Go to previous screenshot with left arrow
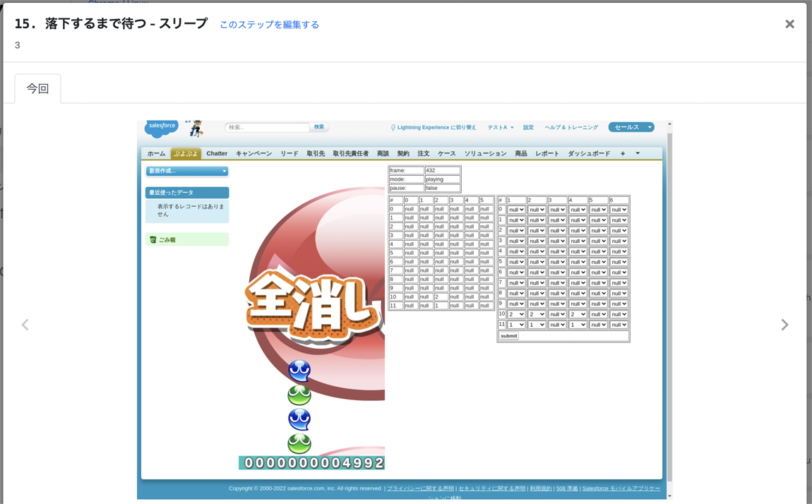The width and height of the screenshot is (812, 504). (24, 325)
